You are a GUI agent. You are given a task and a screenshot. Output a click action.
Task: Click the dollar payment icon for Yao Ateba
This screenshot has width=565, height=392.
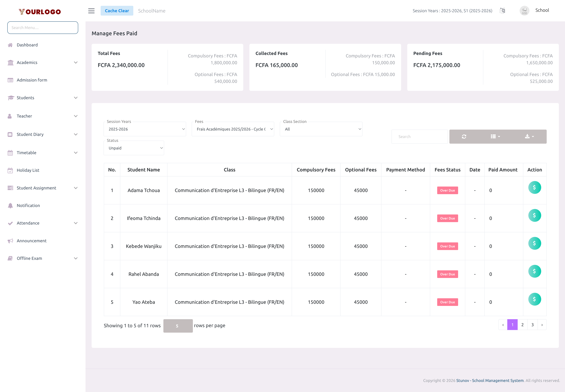click(535, 299)
